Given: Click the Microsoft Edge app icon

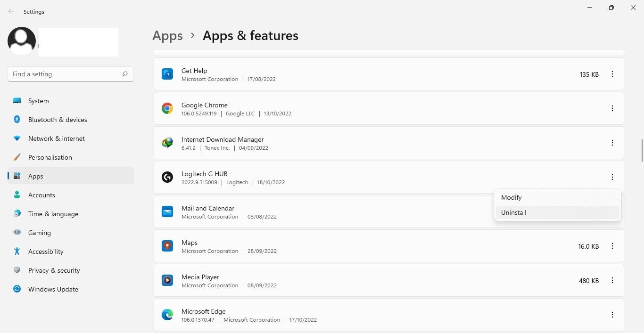Looking at the screenshot, I should (x=167, y=315).
